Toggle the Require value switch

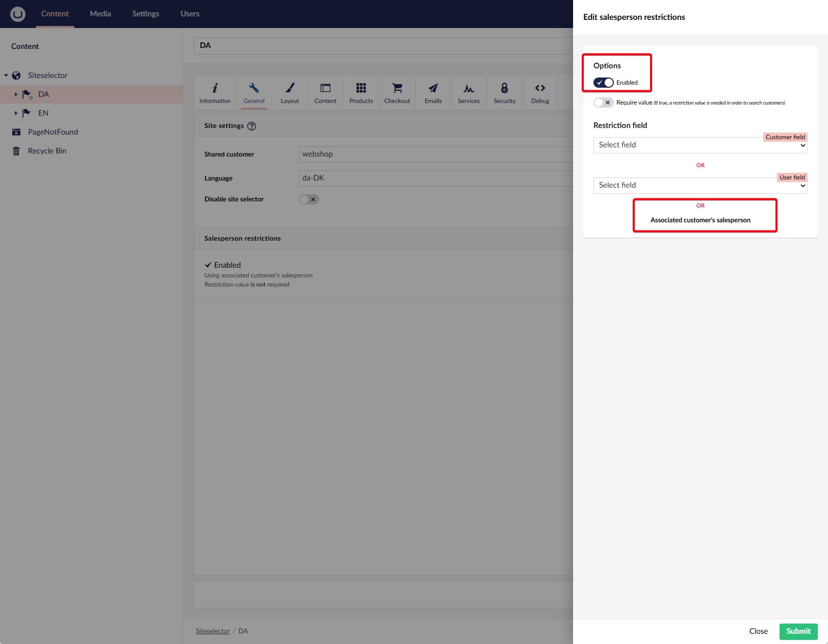click(x=603, y=102)
